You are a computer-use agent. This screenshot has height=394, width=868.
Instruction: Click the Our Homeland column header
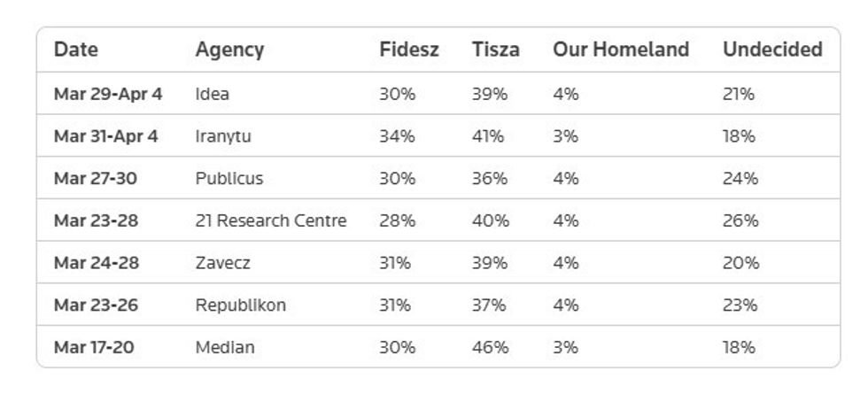pos(620,50)
